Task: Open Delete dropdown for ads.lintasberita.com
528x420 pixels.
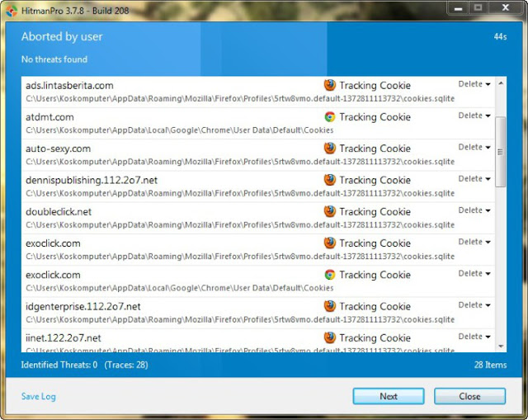Action: (x=474, y=84)
